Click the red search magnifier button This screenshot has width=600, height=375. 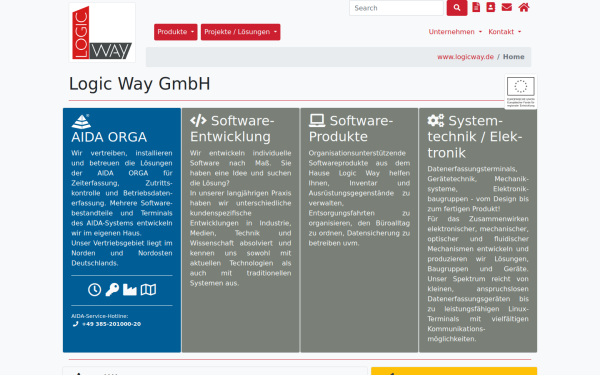click(x=457, y=8)
